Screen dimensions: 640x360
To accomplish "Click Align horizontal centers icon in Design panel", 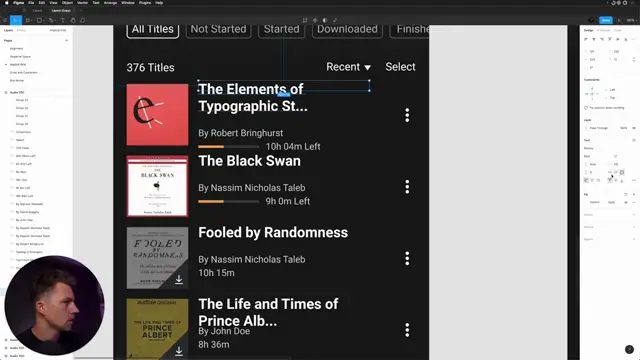I will coord(594,39).
